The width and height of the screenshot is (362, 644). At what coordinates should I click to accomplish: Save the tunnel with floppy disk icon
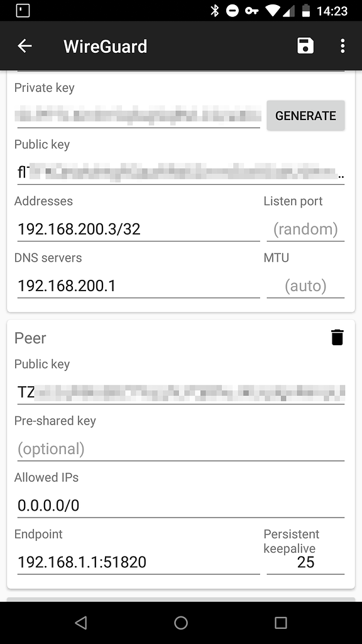coord(305,46)
